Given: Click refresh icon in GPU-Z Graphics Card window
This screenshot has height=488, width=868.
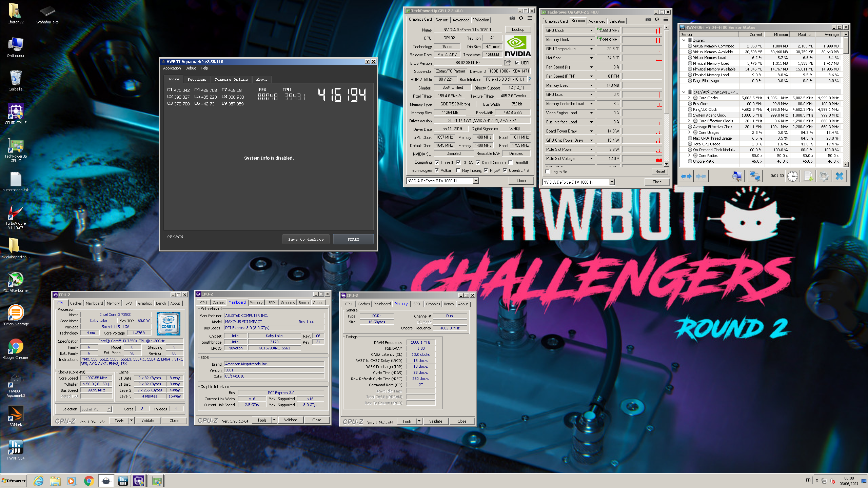Looking at the screenshot, I should (x=521, y=18).
